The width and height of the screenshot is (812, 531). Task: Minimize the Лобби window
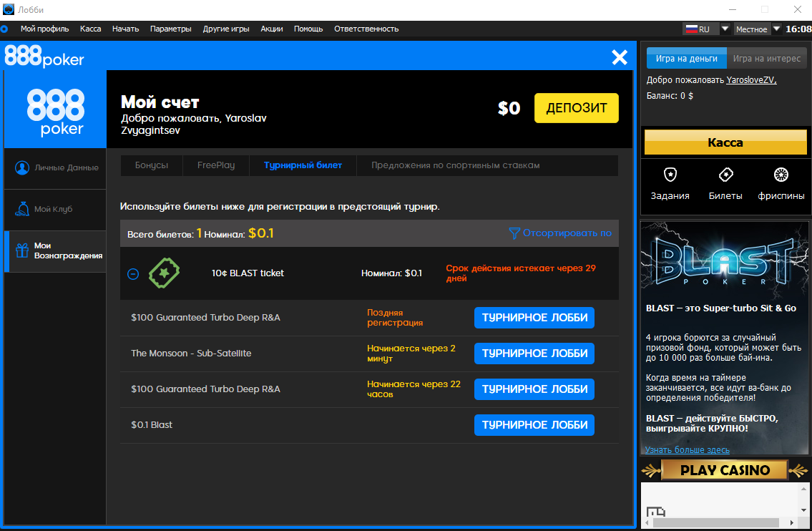tap(733, 9)
